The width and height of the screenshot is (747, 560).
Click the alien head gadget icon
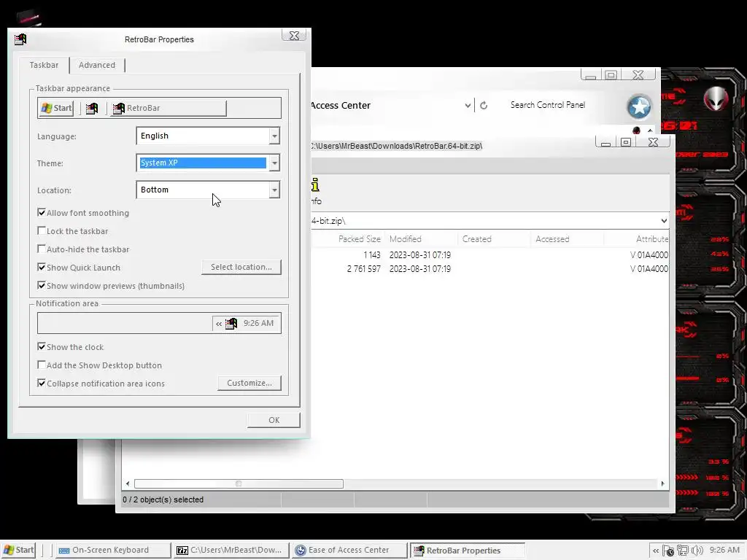tap(716, 99)
